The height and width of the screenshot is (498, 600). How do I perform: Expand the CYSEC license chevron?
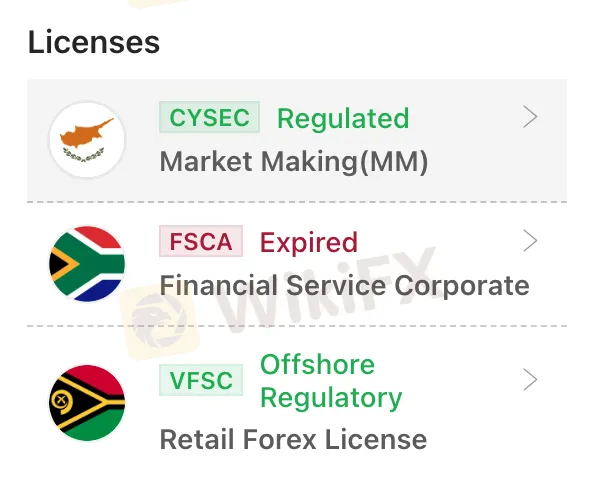pos(530,118)
